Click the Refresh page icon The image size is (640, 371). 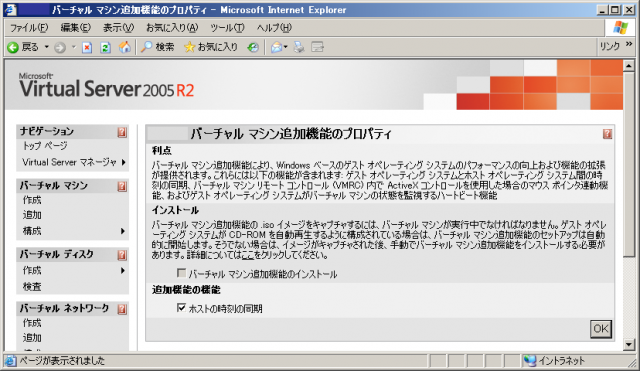click(x=105, y=47)
